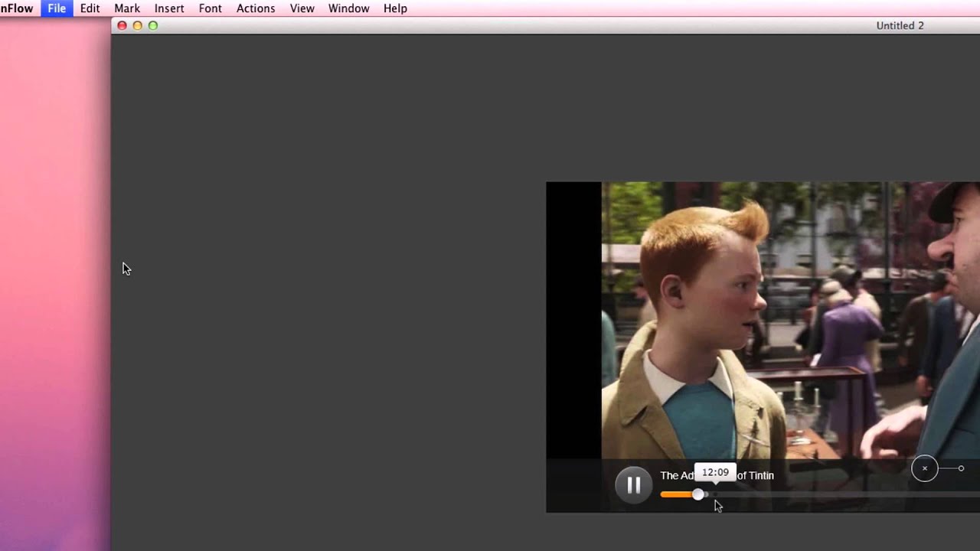Click the 'Untitled 2' window title
This screenshot has width=980, height=551.
(x=900, y=25)
